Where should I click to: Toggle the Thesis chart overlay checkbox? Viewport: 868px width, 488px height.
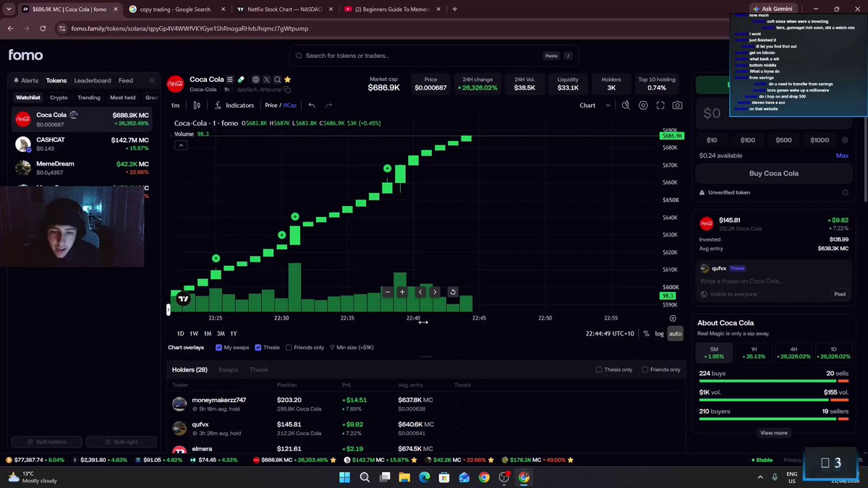tap(258, 348)
